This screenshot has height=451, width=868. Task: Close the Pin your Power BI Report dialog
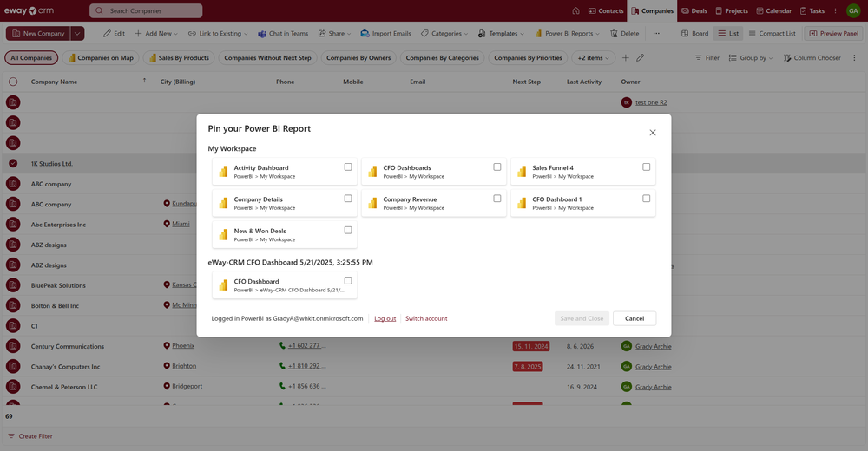(653, 133)
